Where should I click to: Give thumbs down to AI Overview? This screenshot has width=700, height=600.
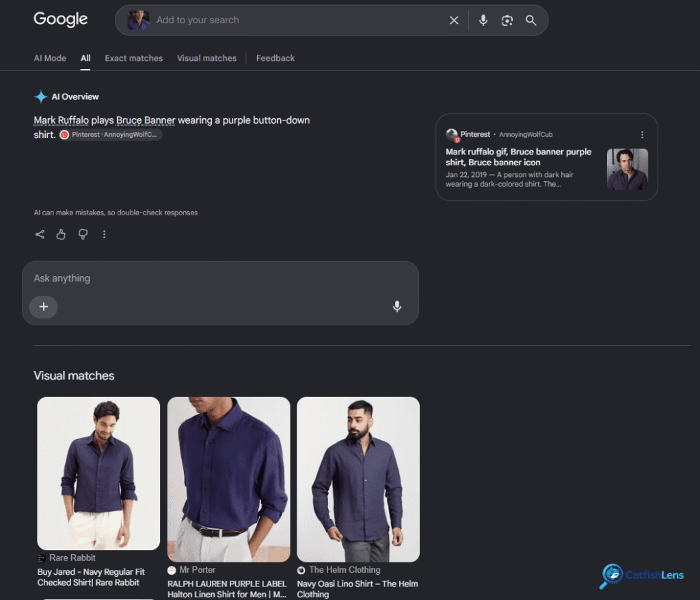coord(83,234)
